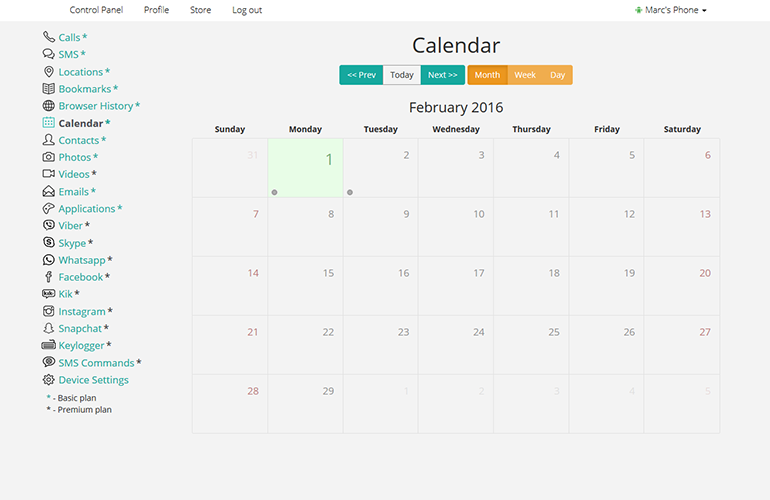Select February 14 in the calendar
Viewport: 770px width, 500px height.
[x=230, y=286]
